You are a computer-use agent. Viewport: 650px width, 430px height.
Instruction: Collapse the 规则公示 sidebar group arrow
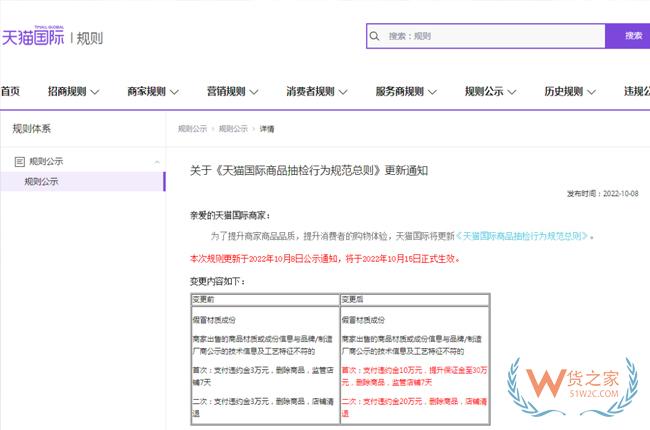point(157,162)
